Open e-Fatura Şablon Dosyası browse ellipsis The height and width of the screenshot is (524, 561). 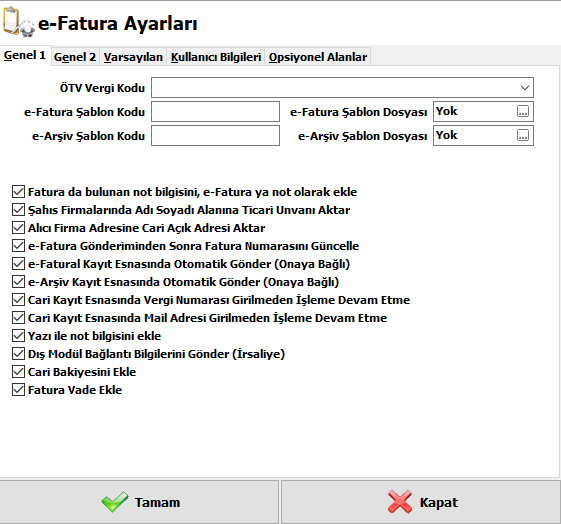(x=523, y=112)
